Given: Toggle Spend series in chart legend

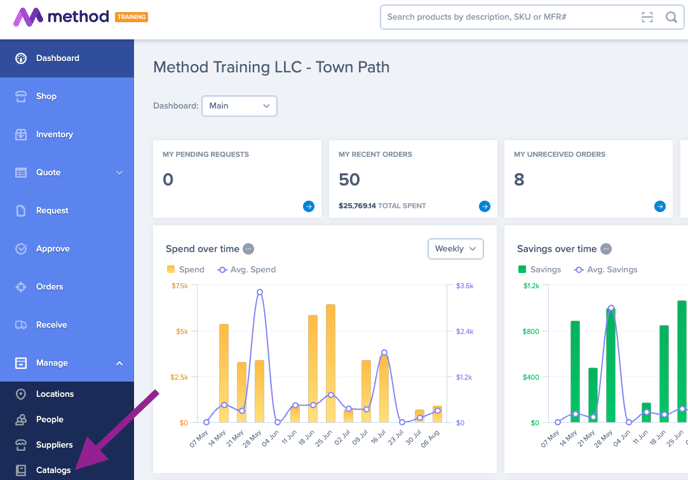Looking at the screenshot, I should pos(185,269).
